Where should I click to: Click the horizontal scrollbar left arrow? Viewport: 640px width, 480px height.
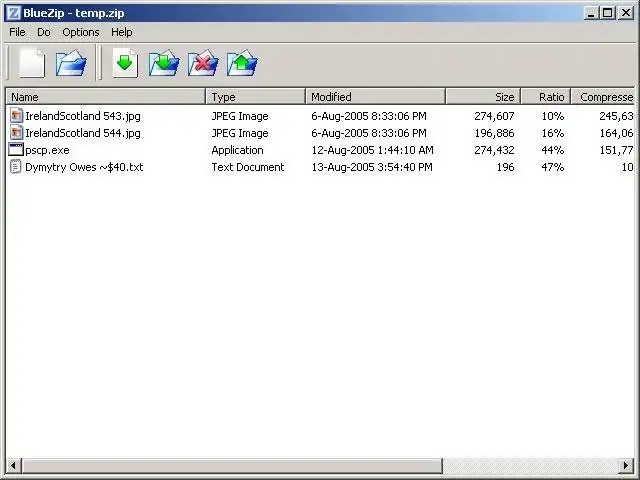pos(13,465)
